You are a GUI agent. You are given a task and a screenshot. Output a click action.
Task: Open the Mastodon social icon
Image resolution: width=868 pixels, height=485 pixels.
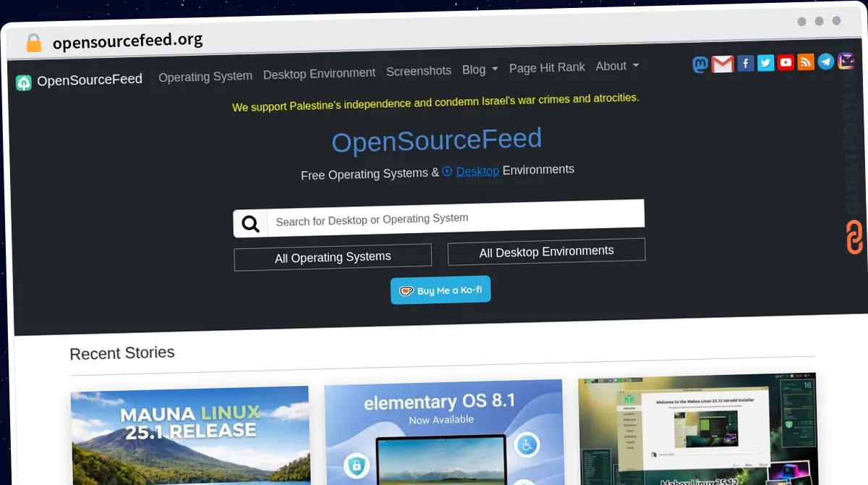pos(700,64)
